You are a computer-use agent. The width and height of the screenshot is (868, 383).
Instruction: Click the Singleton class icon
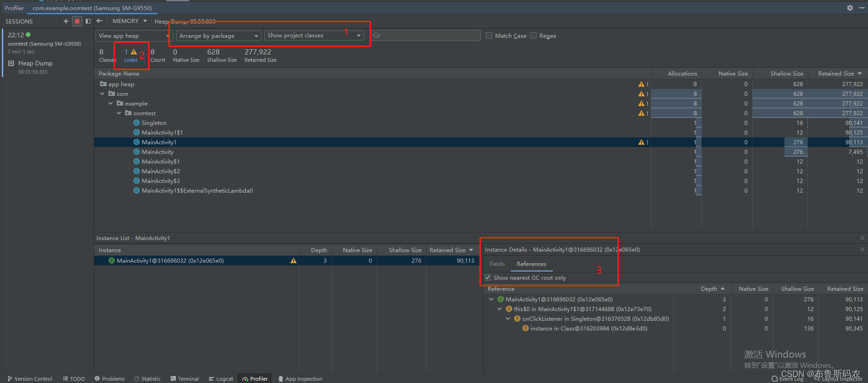pos(137,123)
